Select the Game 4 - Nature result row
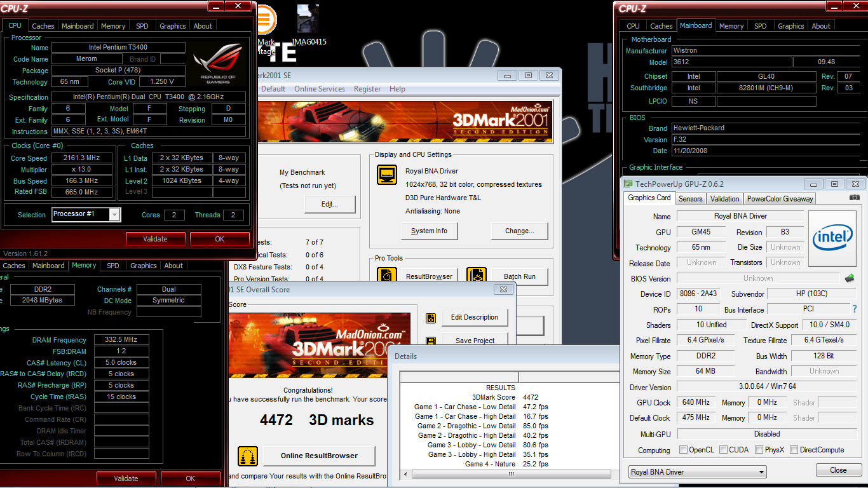This screenshot has width=868, height=488. pyautogui.click(x=509, y=464)
